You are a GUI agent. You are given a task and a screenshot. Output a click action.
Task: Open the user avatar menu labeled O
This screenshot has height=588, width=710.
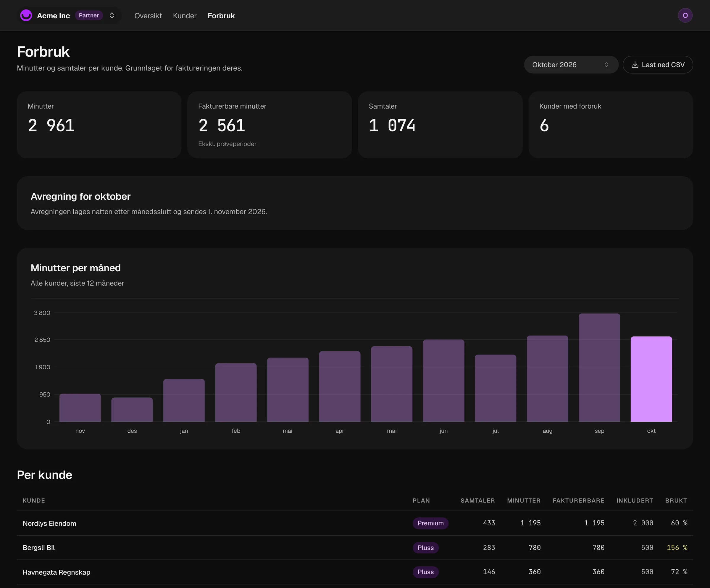coord(685,16)
